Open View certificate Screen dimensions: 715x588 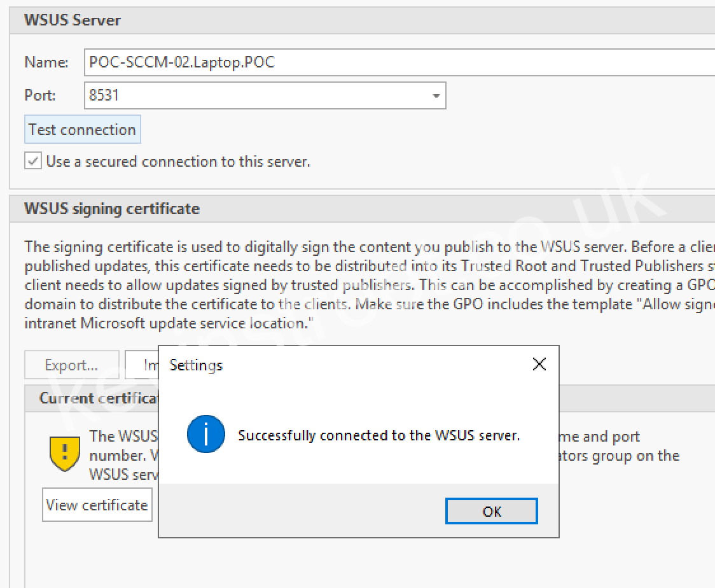[97, 505]
